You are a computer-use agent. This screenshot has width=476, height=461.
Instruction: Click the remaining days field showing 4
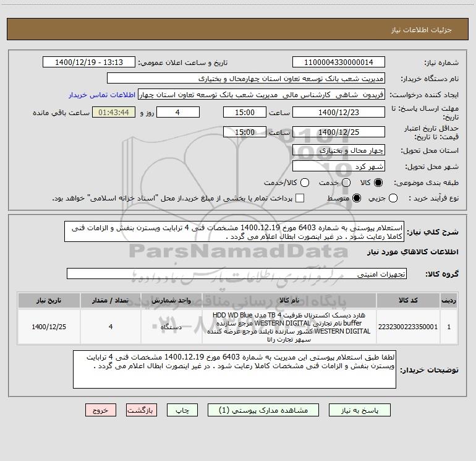178,112
